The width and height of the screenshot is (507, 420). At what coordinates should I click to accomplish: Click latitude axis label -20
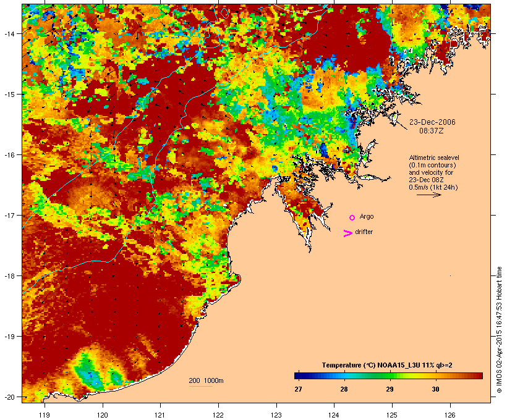coord(9,397)
